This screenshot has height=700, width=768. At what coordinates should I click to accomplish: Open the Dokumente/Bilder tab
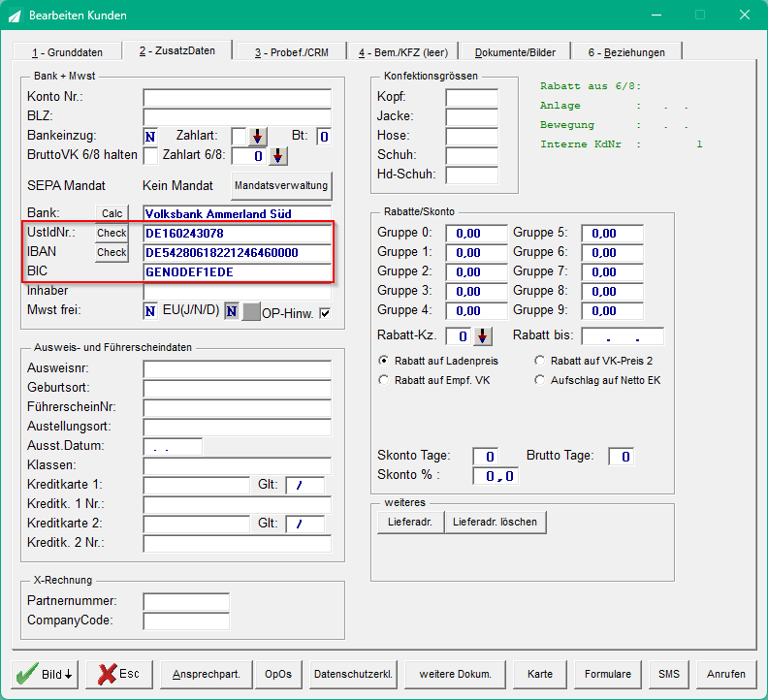[515, 52]
